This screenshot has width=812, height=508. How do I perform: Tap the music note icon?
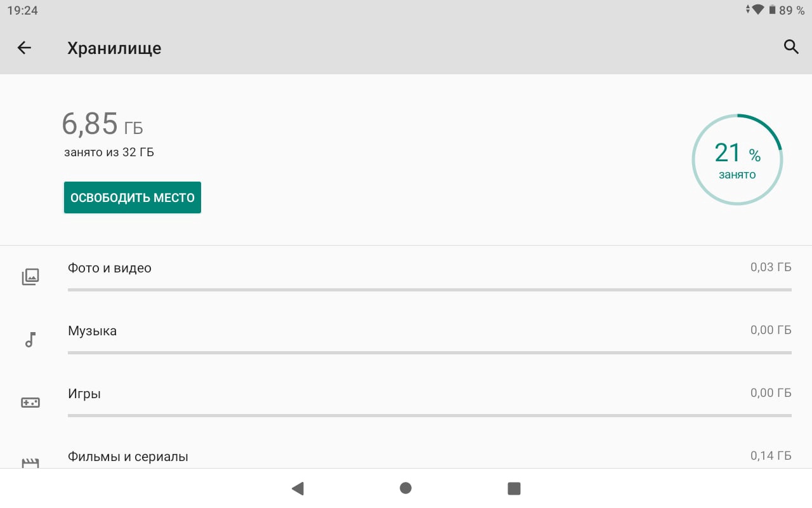pyautogui.click(x=30, y=340)
